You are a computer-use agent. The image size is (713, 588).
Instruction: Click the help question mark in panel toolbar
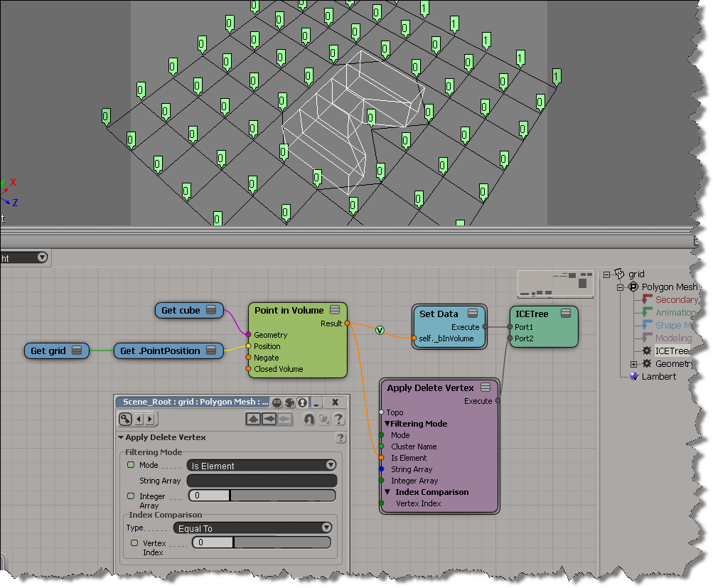pyautogui.click(x=338, y=419)
